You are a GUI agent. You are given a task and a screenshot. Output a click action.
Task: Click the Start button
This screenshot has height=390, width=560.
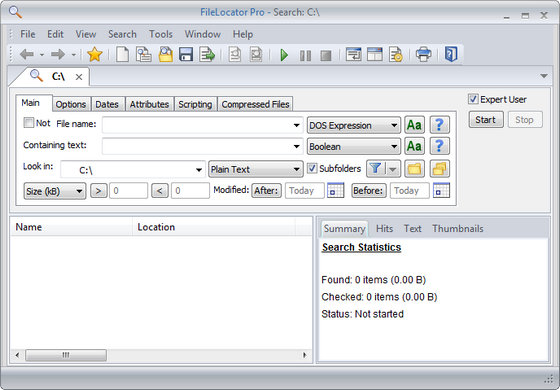pos(486,120)
